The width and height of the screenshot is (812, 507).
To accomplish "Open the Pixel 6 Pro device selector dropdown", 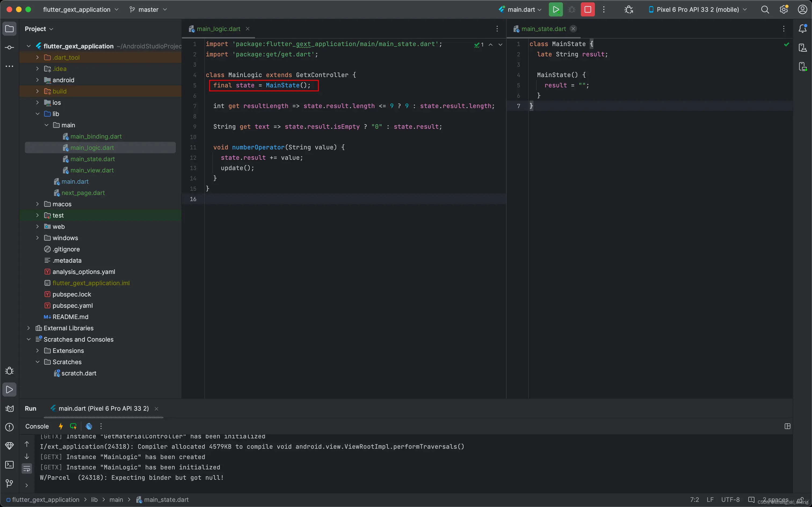I will point(697,9).
